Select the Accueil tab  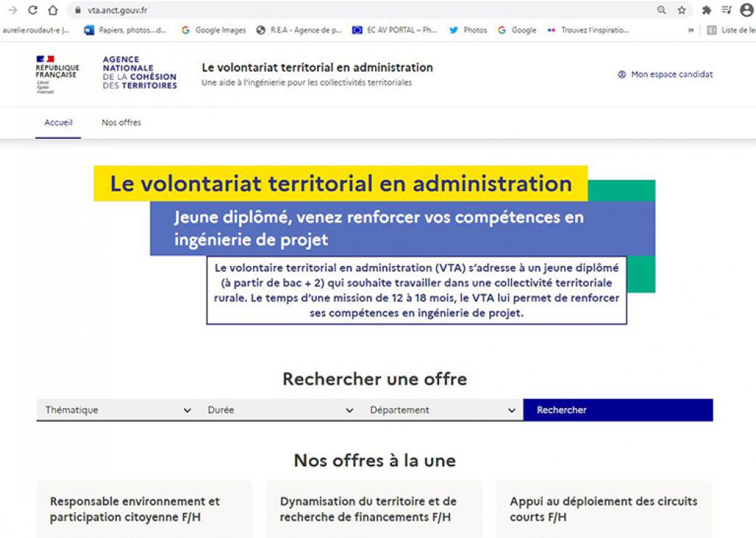58,122
